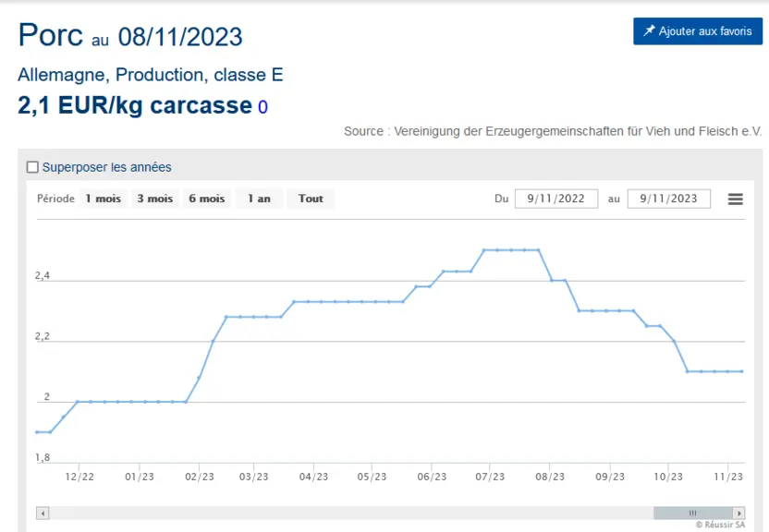The height and width of the screenshot is (532, 769).
Task: Click the au end date field
Action: (x=669, y=199)
